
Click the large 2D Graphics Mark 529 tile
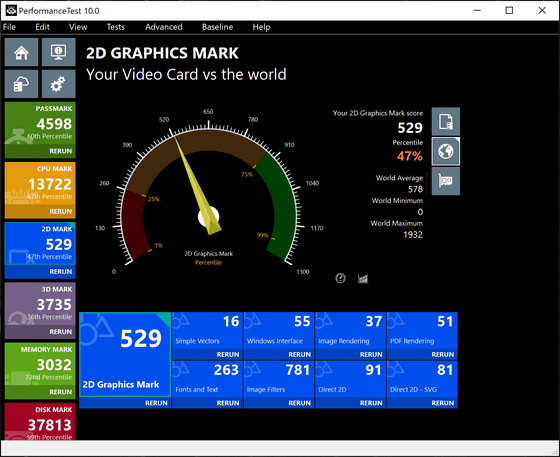[x=125, y=354]
